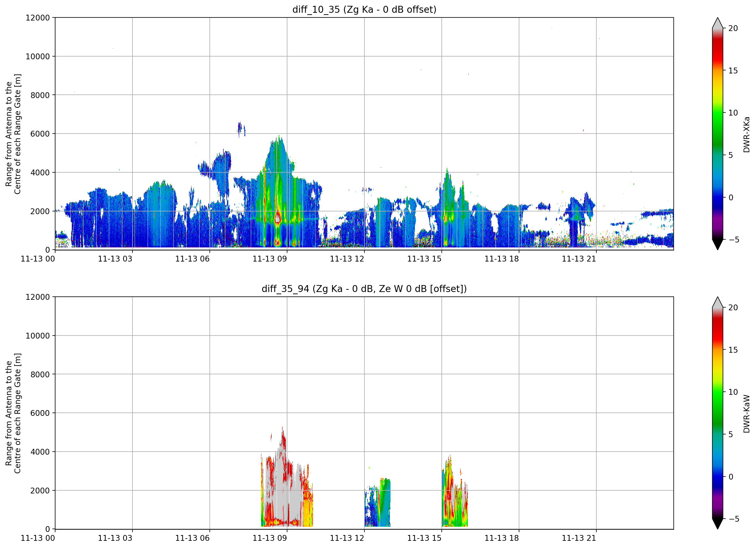
Task: Click the '10000' y-tick of diff_35_94 plot
Action: (x=38, y=336)
